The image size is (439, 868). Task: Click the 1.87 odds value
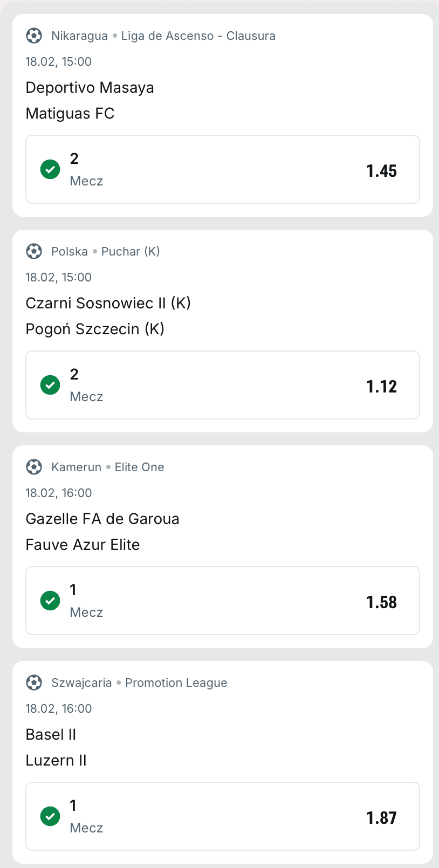point(381,818)
